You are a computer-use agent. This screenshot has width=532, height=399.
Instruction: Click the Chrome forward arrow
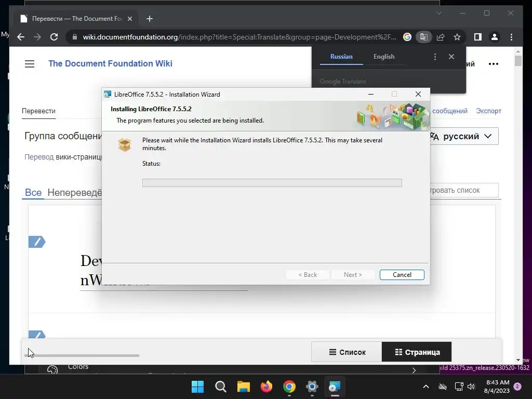(37, 37)
